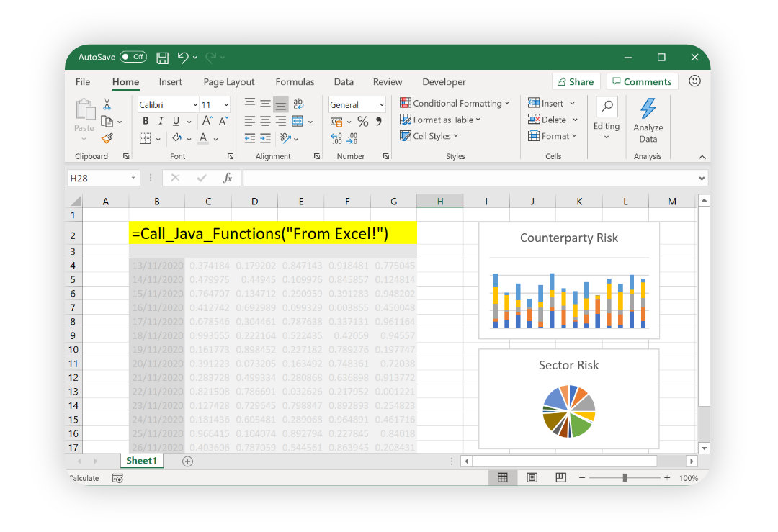Toggle Merge & Center alignment

click(299, 121)
